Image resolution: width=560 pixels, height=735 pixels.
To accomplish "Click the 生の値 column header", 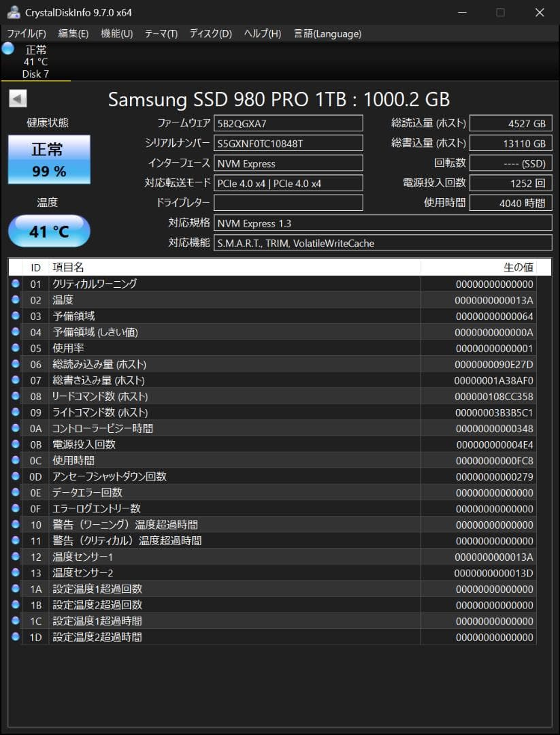I will [478, 267].
